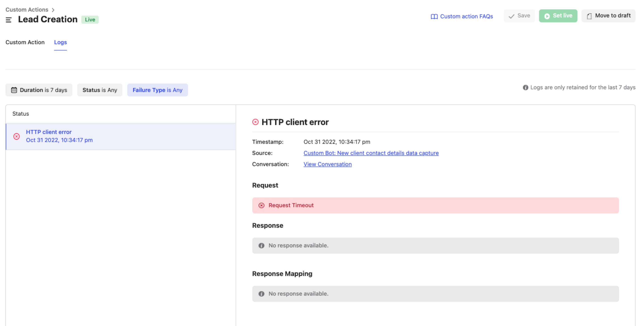Select the HTTP client error log row
The height and width of the screenshot is (326, 644).
click(x=121, y=136)
